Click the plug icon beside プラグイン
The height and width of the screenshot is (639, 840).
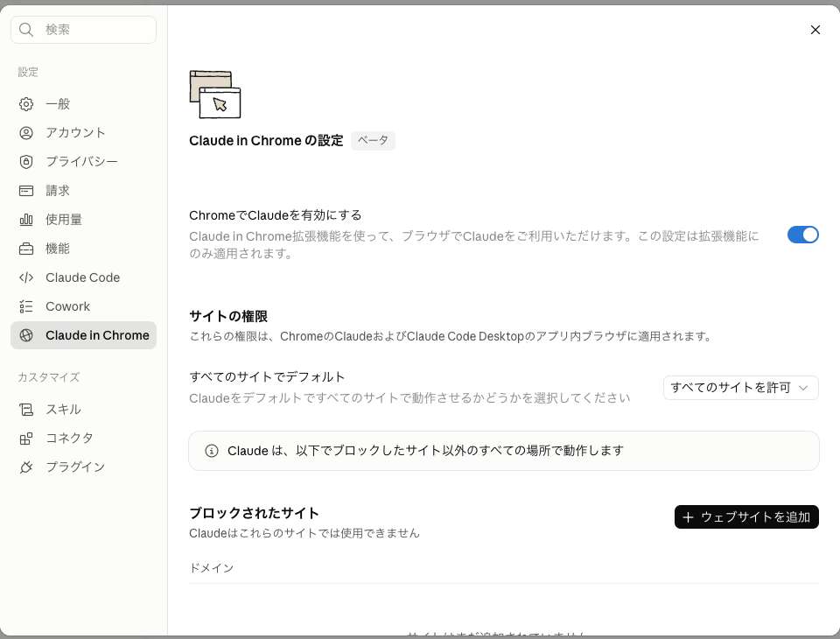coord(25,467)
